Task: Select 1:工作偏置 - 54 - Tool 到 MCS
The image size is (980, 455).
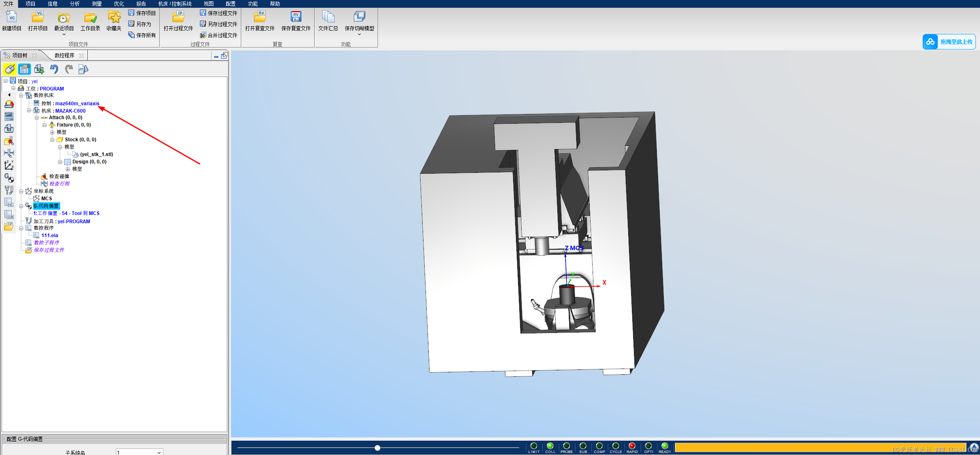Action: tap(66, 213)
